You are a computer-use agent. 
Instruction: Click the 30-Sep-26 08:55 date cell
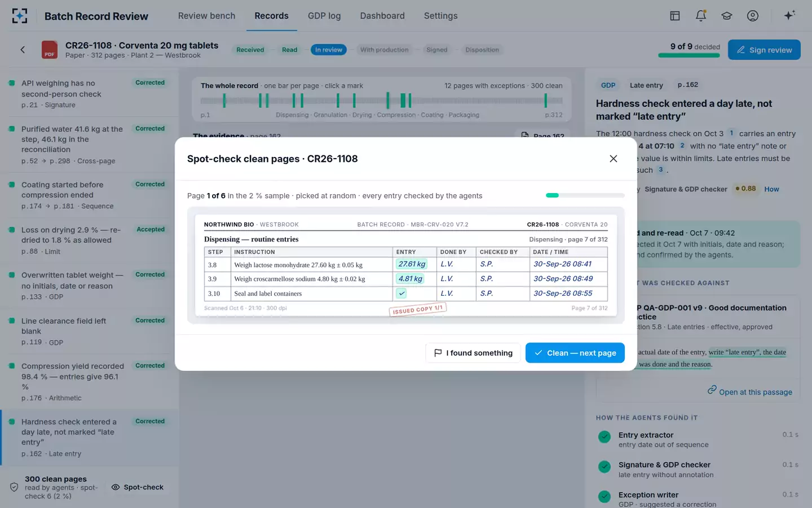pyautogui.click(x=568, y=294)
